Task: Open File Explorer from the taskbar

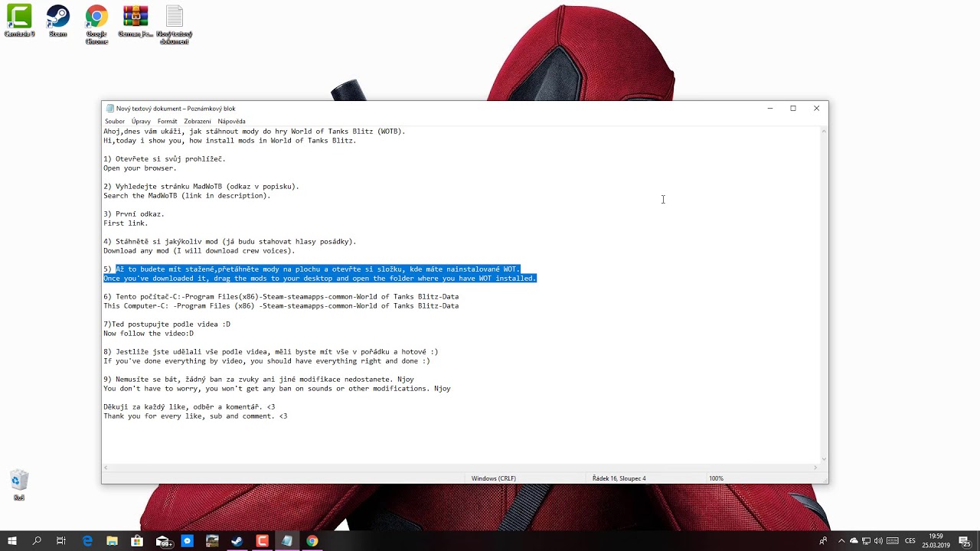Action: [x=112, y=541]
